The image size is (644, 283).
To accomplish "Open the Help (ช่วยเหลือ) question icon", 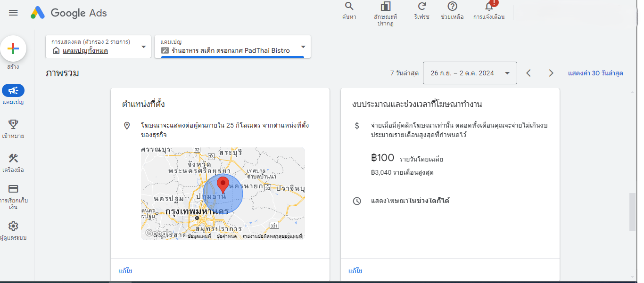I will click(452, 7).
